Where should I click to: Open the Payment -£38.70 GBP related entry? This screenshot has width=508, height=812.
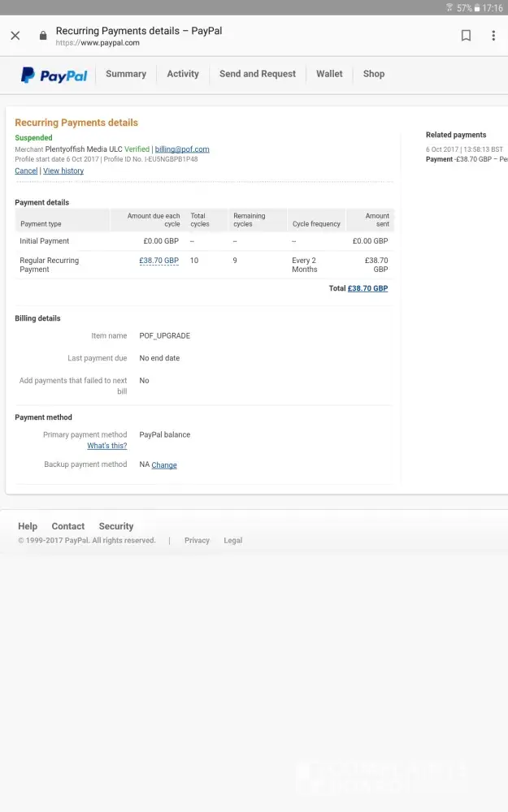467,159
